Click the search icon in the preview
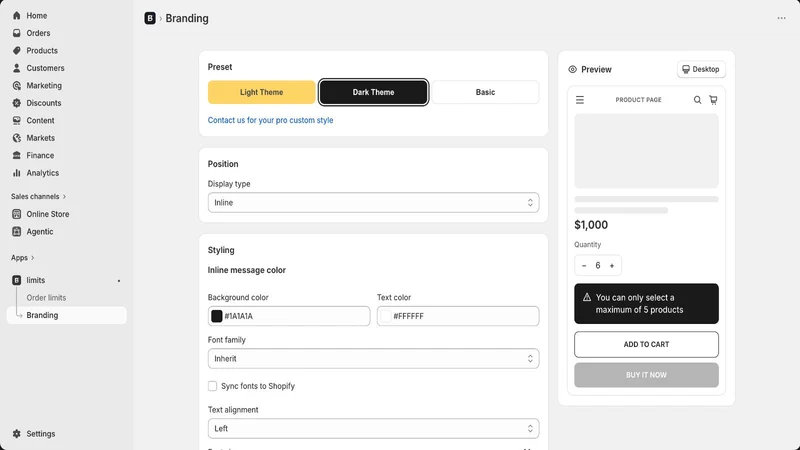The image size is (800, 450). [697, 100]
